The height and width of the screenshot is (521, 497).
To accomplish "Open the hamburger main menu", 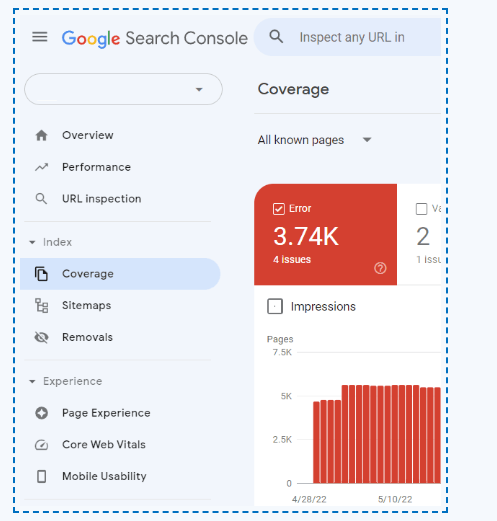I will coord(40,37).
